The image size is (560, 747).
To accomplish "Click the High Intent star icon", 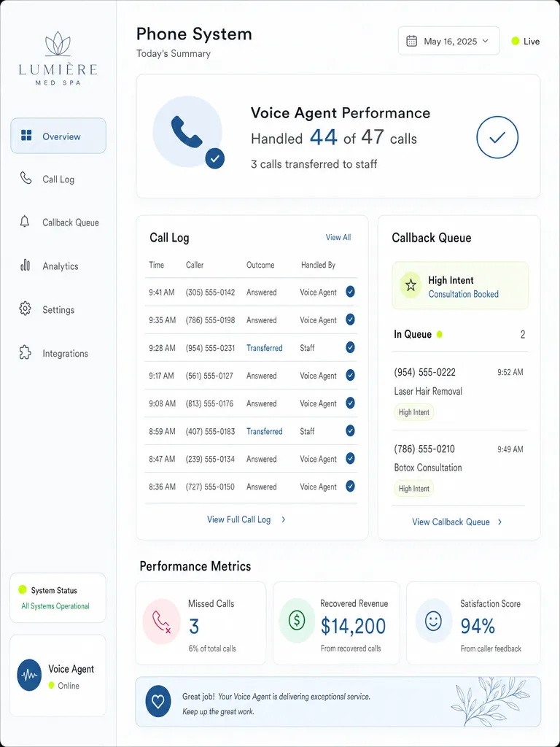I will (411, 285).
